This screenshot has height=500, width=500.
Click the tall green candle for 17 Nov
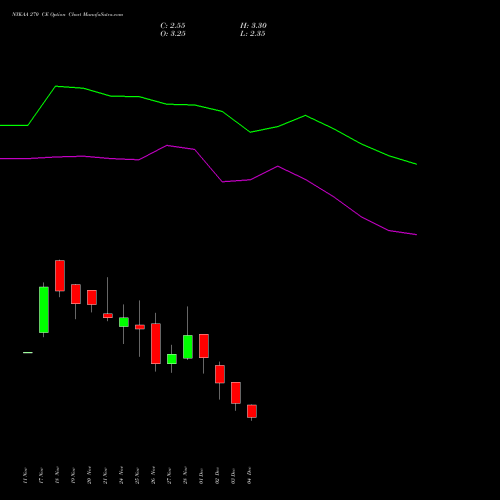pos(44,310)
